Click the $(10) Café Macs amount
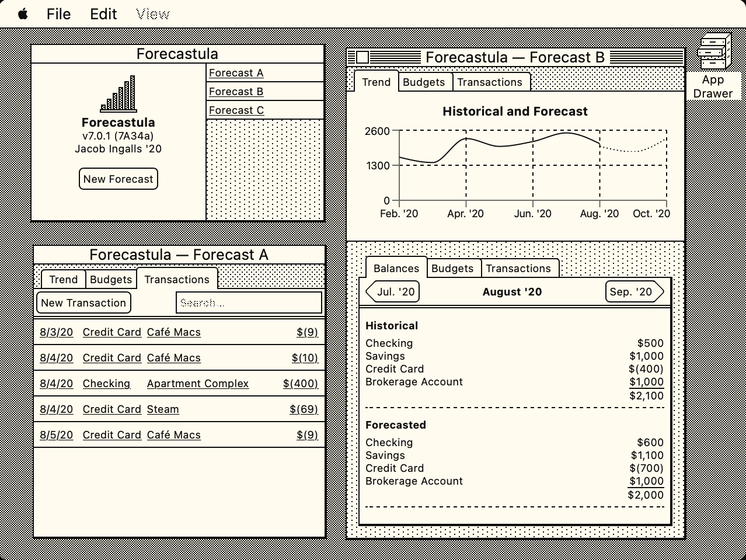Viewport: 746px width, 560px height. [x=305, y=358]
